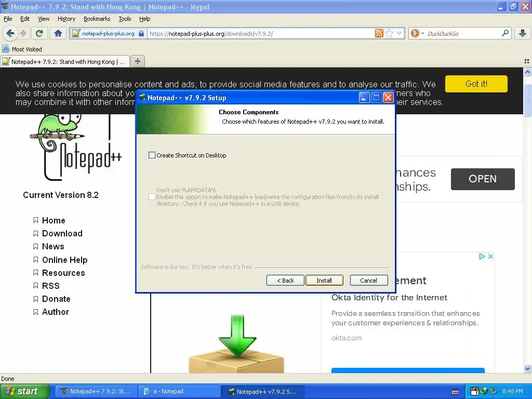Open the Home sidebar link
This screenshot has height=399, width=532.
(x=54, y=220)
